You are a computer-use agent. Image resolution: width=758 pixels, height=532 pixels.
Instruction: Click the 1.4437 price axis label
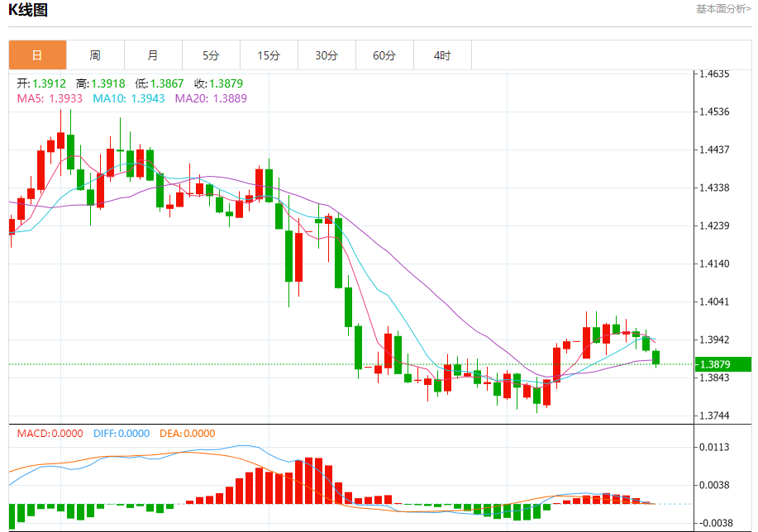click(714, 150)
